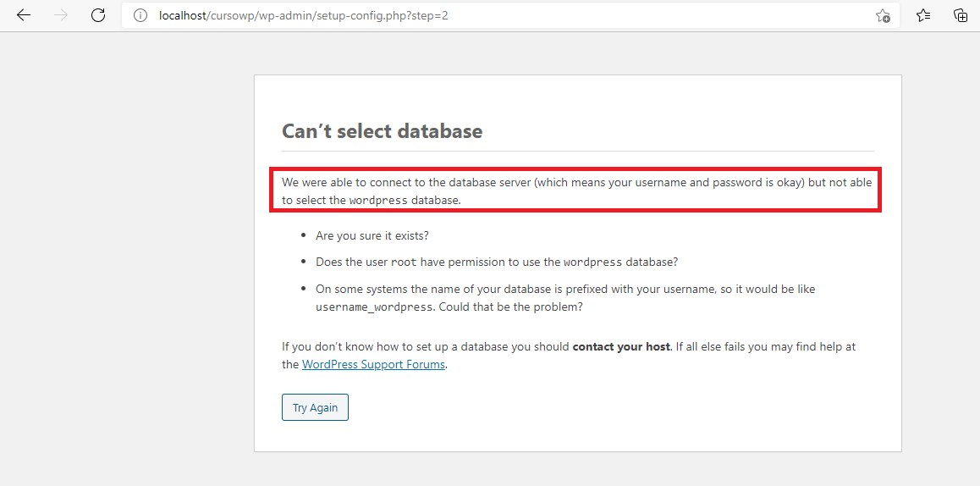Focus the address bar URL field

[x=510, y=15]
